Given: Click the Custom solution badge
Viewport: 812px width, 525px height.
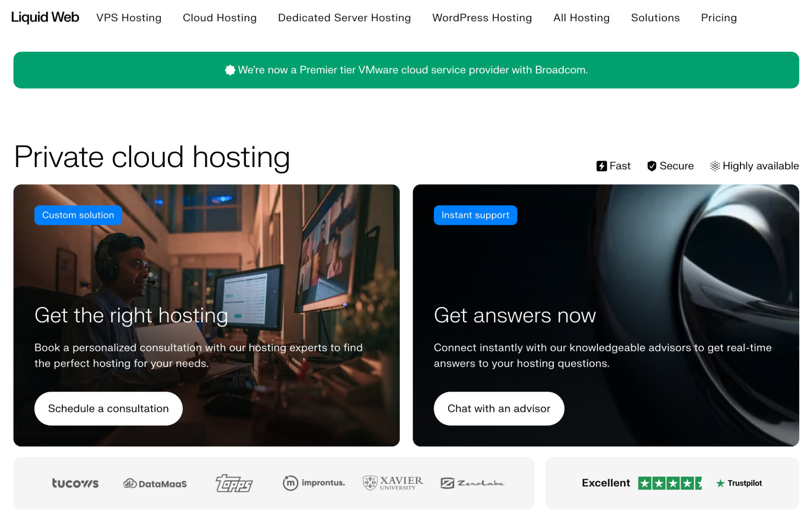Looking at the screenshot, I should [78, 215].
